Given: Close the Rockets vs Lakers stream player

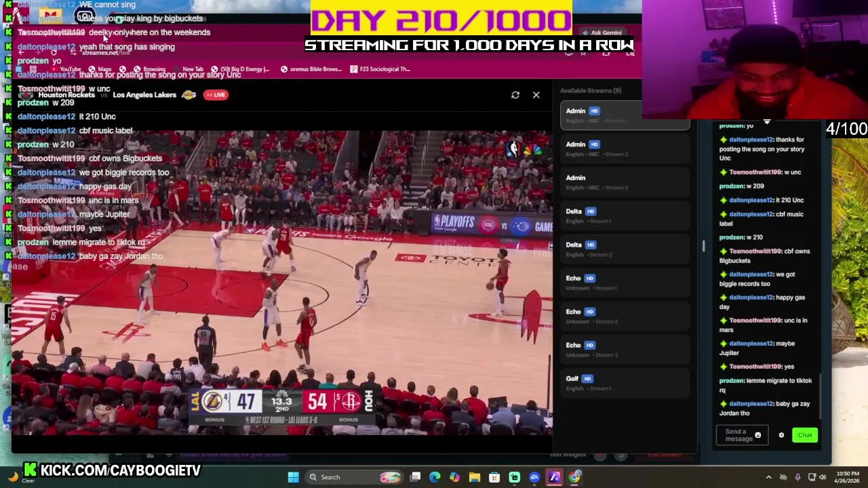Looking at the screenshot, I should coord(536,95).
